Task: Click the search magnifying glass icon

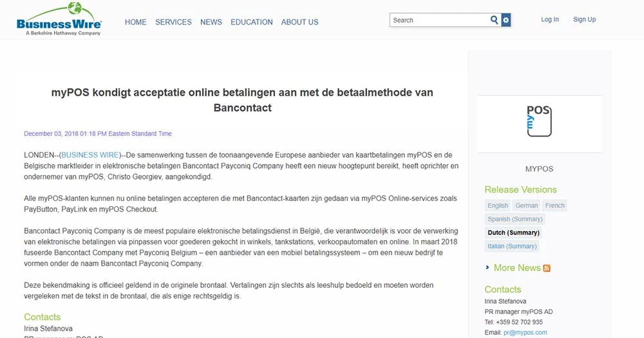Action: [x=495, y=20]
